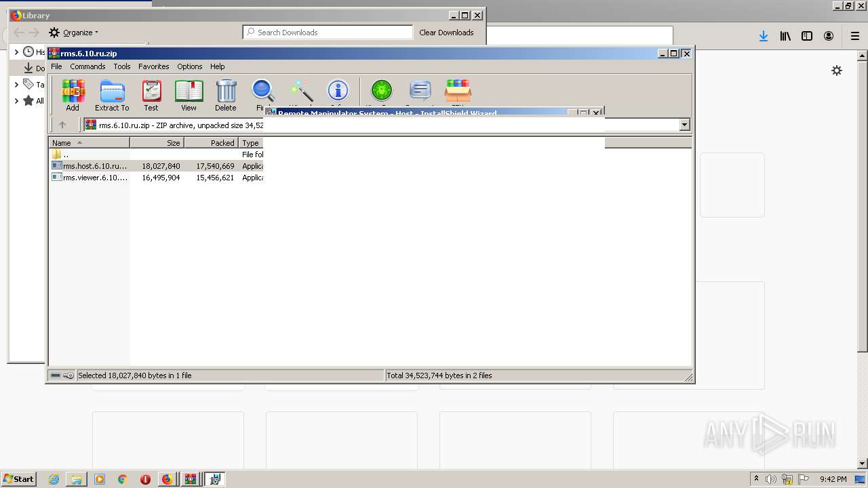The height and width of the screenshot is (488, 868).
Task: Open the Options menu
Action: tap(190, 66)
